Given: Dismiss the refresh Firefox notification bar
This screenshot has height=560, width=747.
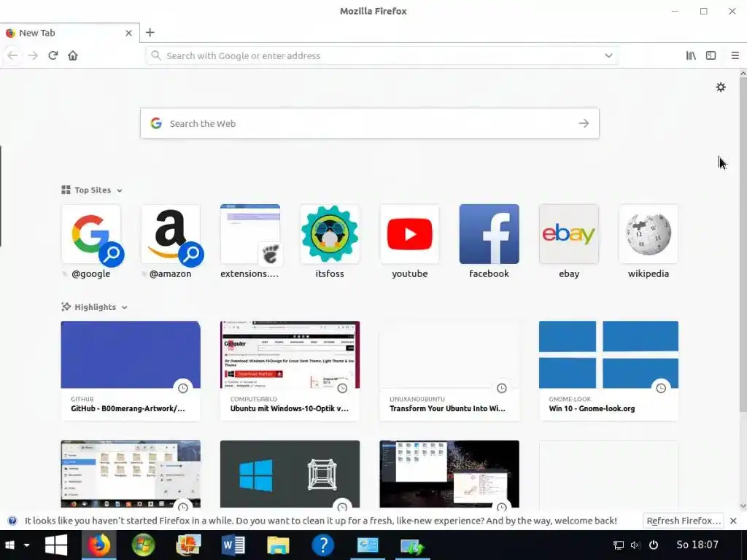Looking at the screenshot, I should pyautogui.click(x=734, y=521).
